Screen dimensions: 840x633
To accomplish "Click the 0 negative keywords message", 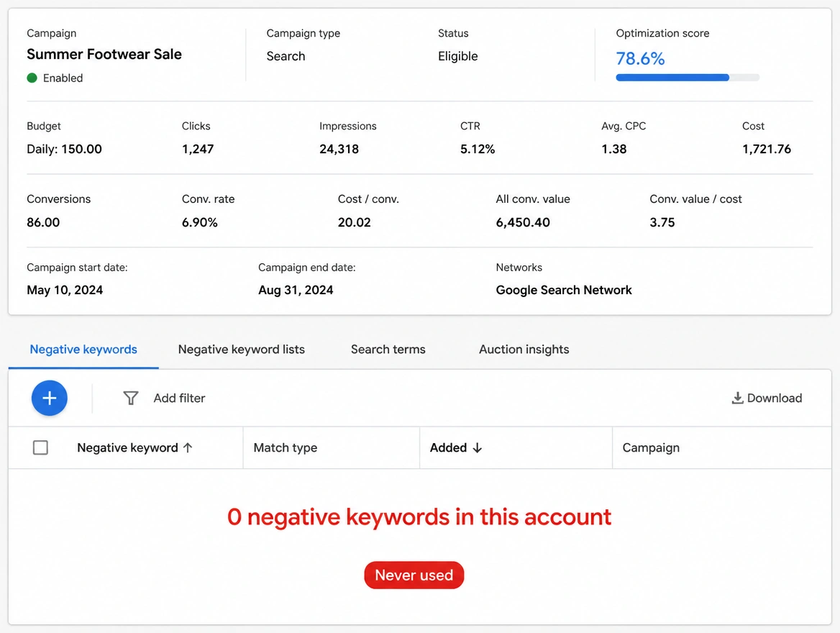I will (x=419, y=516).
